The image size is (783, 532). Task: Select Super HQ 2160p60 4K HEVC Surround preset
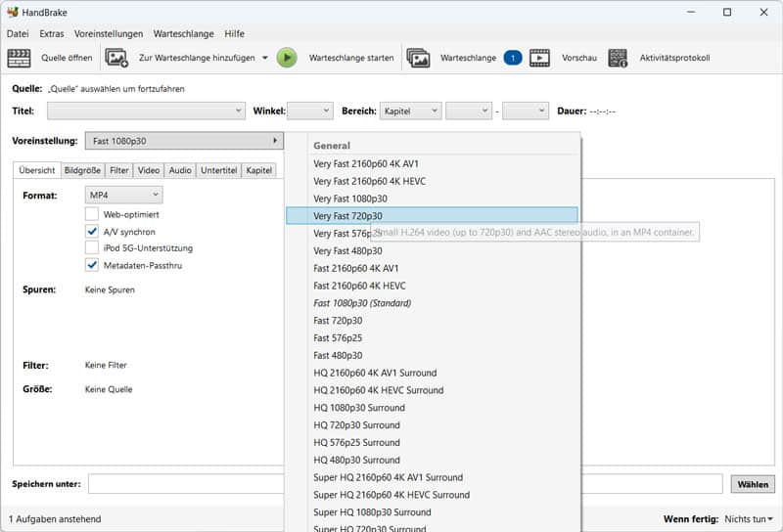point(432,495)
